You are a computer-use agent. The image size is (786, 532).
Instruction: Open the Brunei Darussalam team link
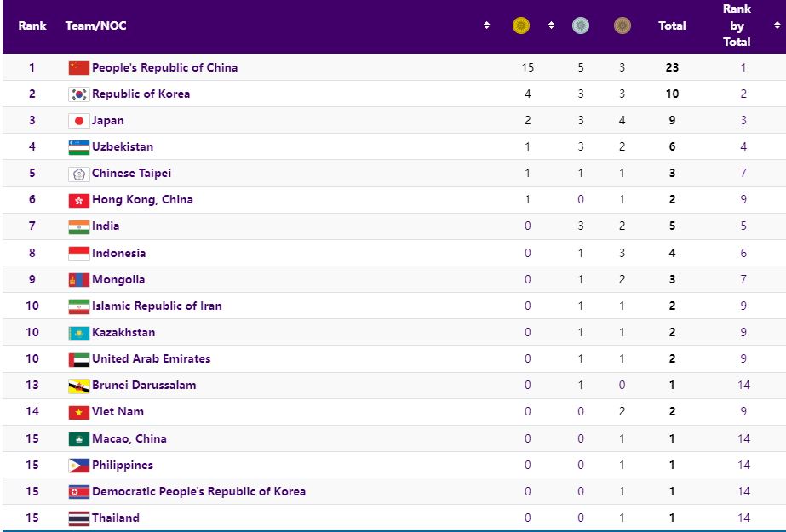(x=145, y=386)
